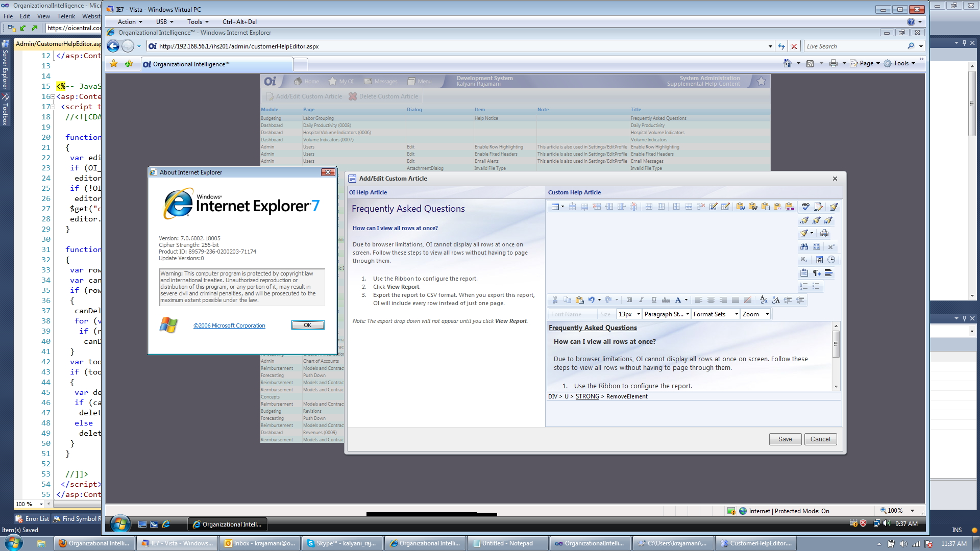980x551 pixels.
Task: Open the font color A picker
Action: click(x=678, y=300)
